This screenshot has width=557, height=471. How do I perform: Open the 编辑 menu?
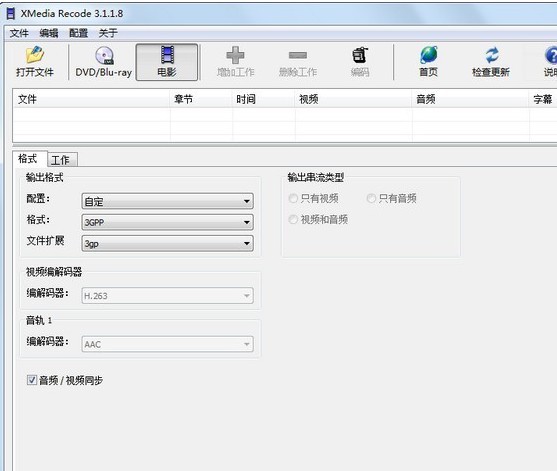[49, 33]
